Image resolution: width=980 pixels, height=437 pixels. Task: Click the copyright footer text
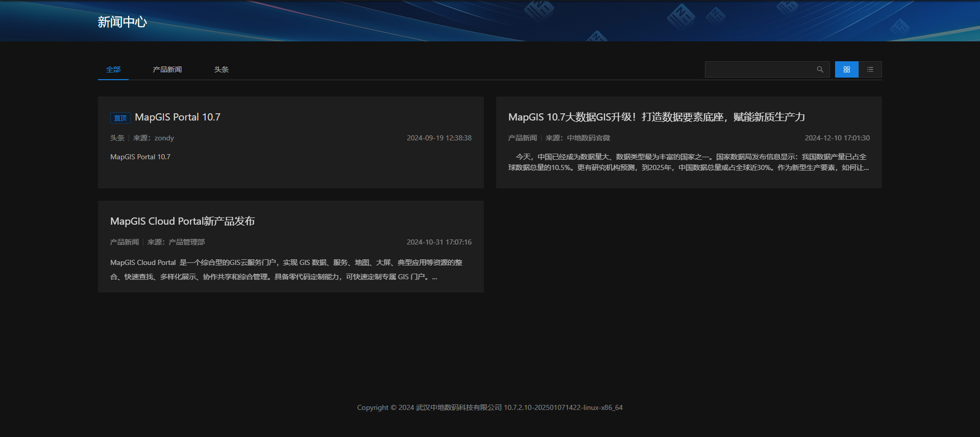click(x=490, y=407)
